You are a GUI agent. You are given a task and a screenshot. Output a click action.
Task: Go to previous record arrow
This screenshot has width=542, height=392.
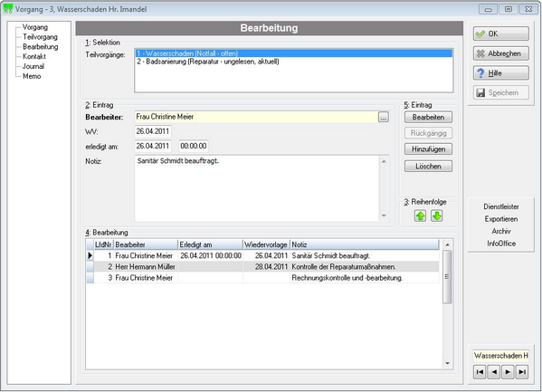pyautogui.click(x=494, y=372)
